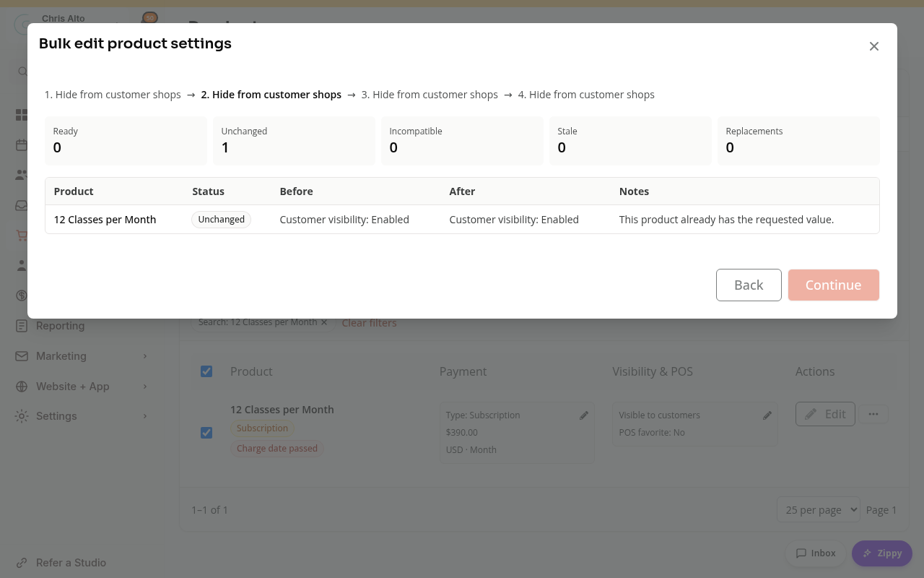This screenshot has width=924, height=578.
Task: Click the Unchanged count card
Action: [x=294, y=141]
